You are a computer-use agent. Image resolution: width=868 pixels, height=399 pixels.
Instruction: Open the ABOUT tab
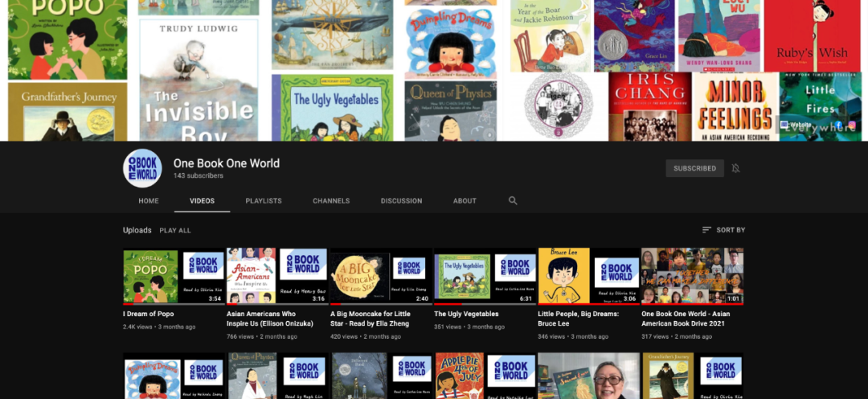[x=465, y=200]
